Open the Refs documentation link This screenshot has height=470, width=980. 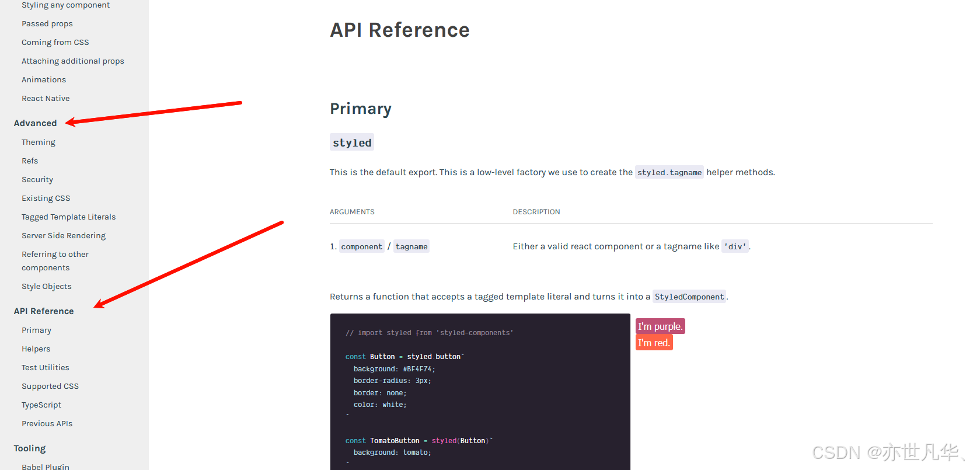(x=30, y=161)
